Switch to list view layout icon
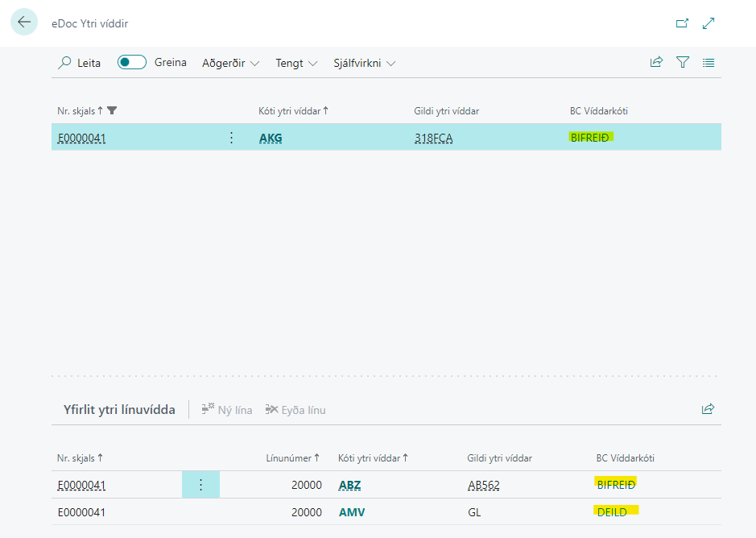Viewport: 756px width, 538px height. pyautogui.click(x=708, y=62)
